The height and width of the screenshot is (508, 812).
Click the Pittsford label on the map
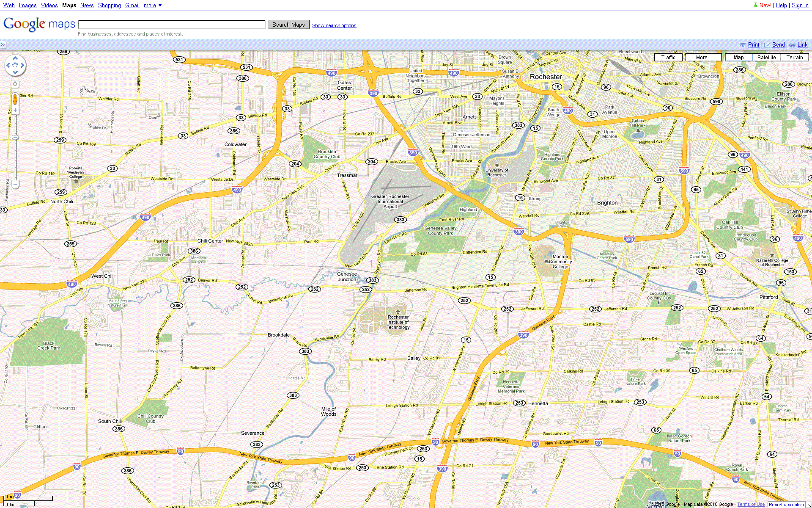click(x=768, y=297)
